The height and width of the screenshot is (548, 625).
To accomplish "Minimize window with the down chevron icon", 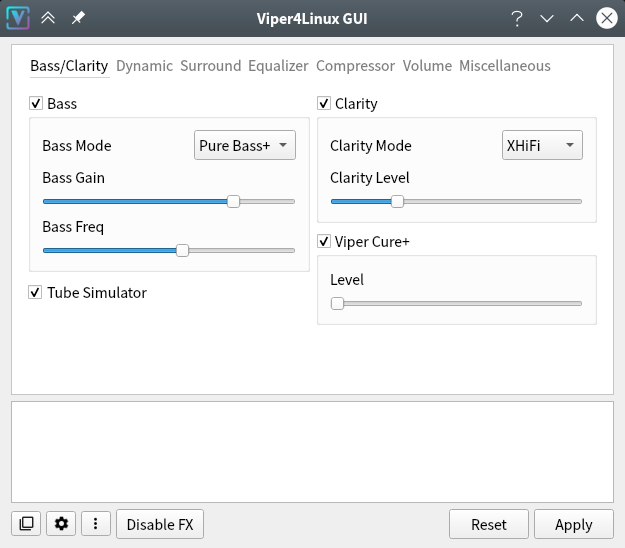I will 547,18.
